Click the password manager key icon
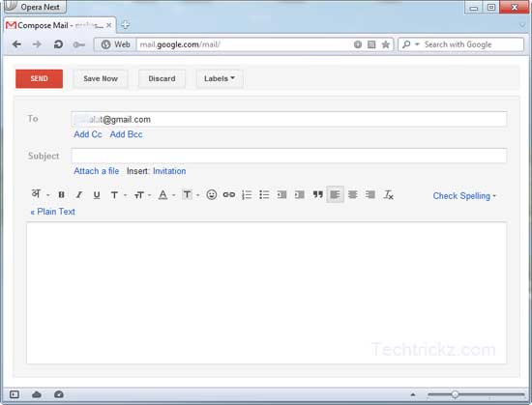The image size is (532, 405). coord(78,44)
